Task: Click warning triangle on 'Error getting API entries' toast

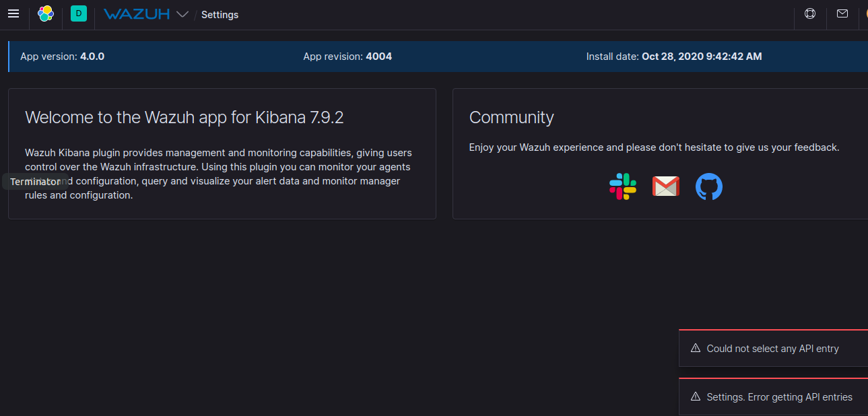Action: pos(695,396)
